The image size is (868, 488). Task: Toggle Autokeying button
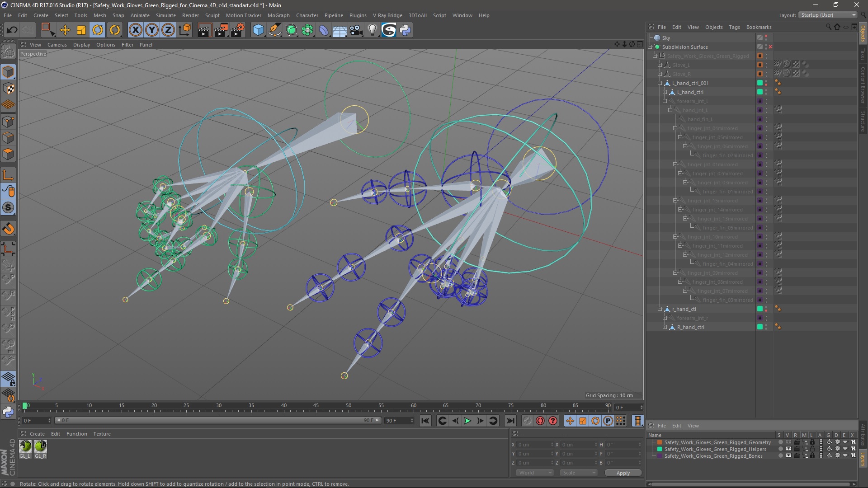point(540,421)
